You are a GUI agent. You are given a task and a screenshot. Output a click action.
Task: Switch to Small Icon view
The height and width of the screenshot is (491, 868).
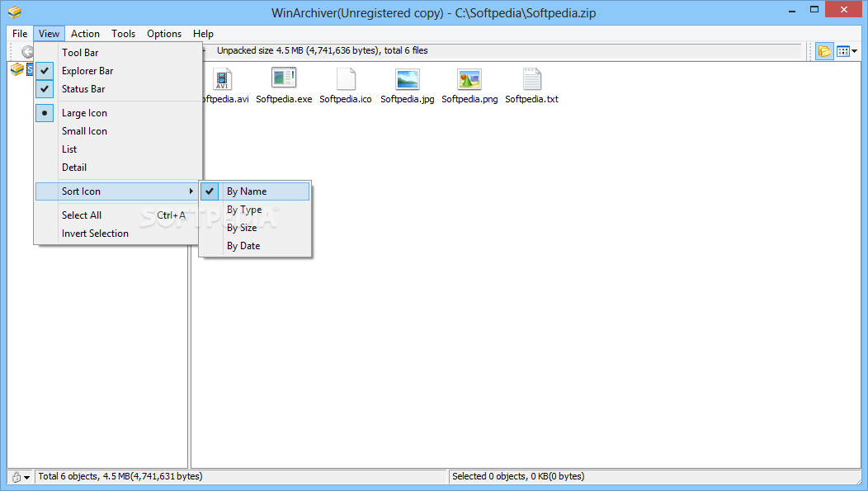point(118,131)
